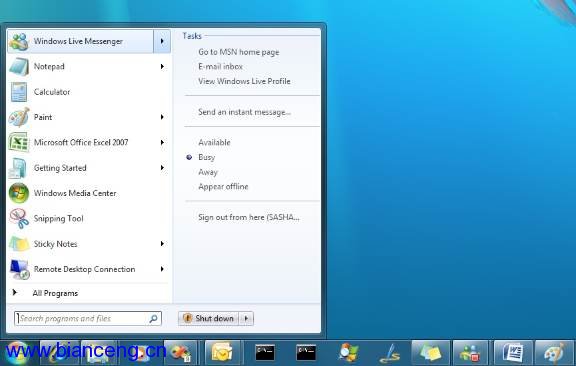Click the first command prompt taskbar icon

pyautogui.click(x=265, y=353)
